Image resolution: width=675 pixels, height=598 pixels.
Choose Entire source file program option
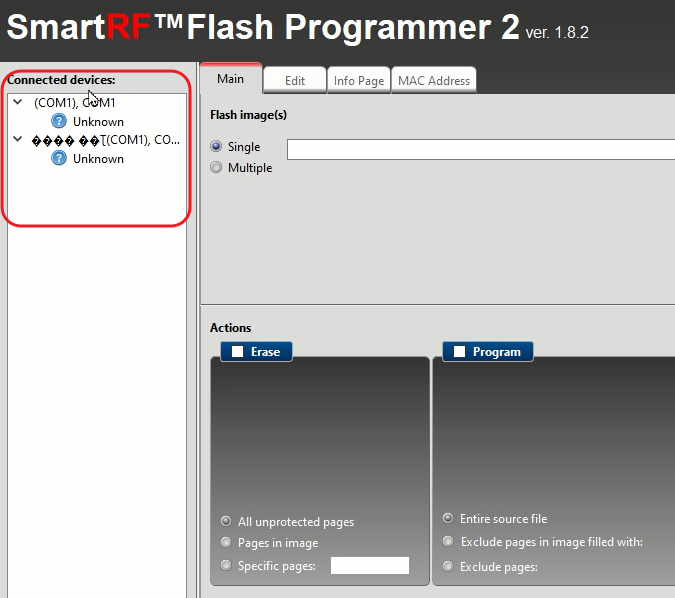point(448,518)
